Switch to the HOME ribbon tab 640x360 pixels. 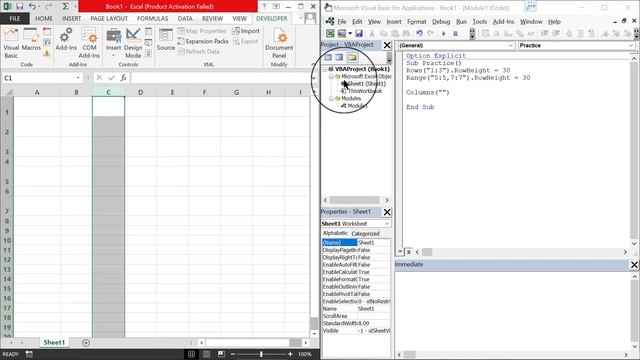coord(44,19)
